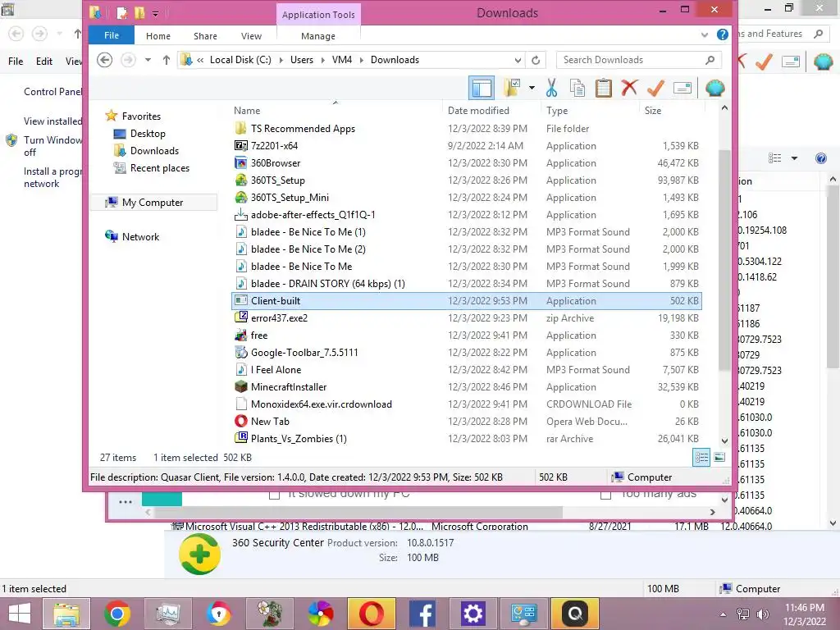
Task: Click the search magnifier icon
Action: [710, 60]
